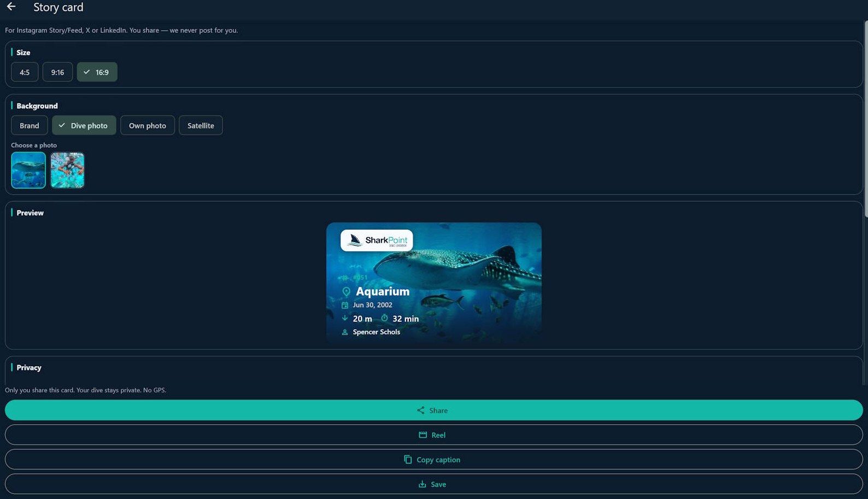Screen dimensions: 868x499
Task: Click the location pin beside Aquarium
Action: (346, 292)
